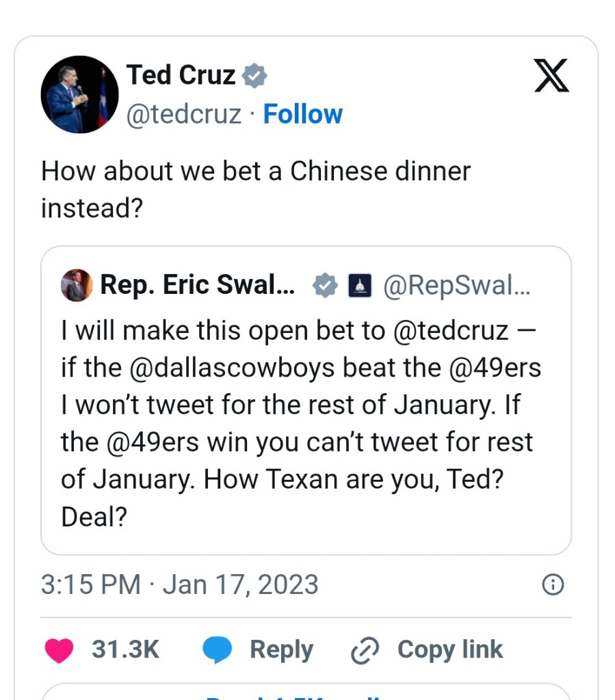Open the 3:15 PM · Jan 17, 2023 timestamp
This screenshot has height=700, width=615.
179,585
